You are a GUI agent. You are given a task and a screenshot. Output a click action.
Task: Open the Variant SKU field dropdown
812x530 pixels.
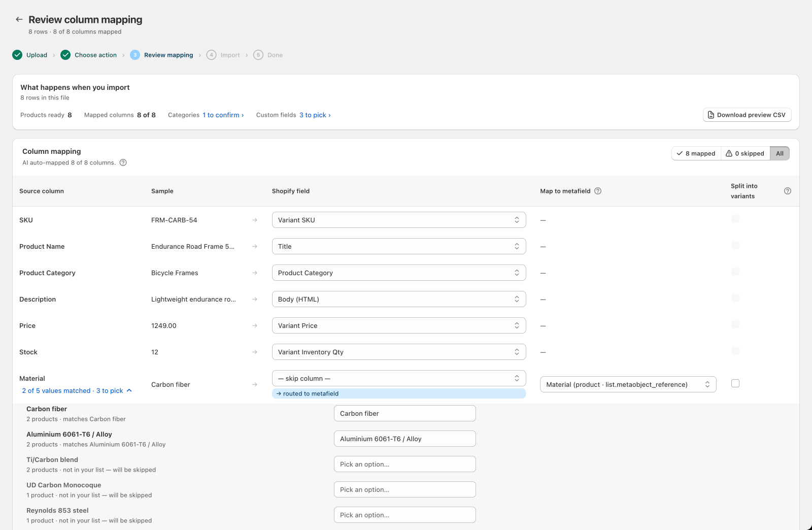click(399, 220)
